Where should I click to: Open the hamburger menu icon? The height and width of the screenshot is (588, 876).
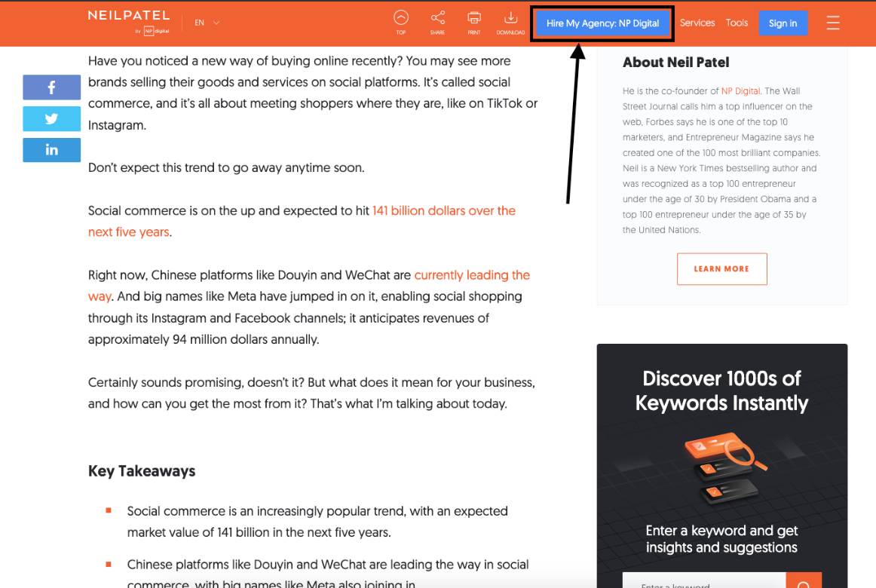[833, 23]
